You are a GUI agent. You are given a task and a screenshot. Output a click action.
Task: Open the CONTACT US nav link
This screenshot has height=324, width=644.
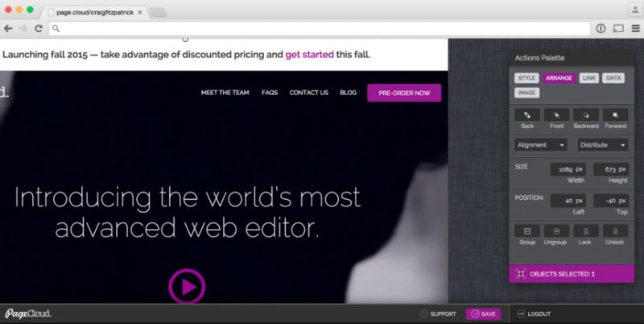309,93
